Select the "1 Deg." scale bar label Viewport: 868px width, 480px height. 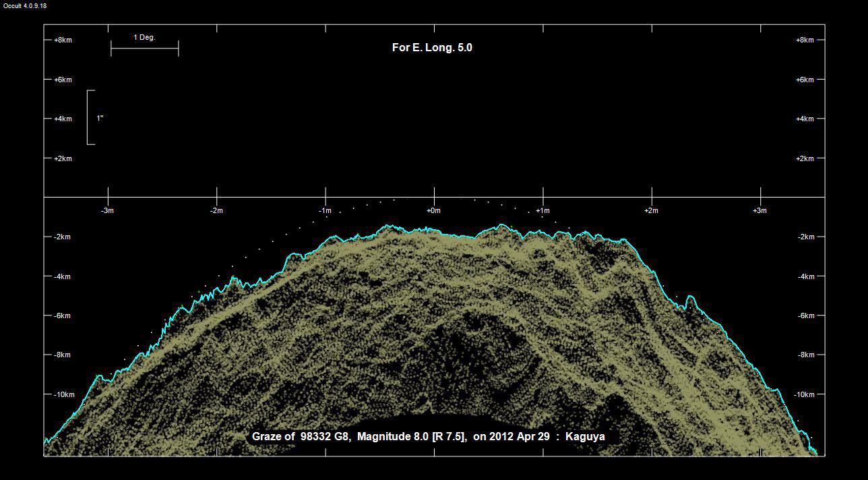(x=144, y=38)
